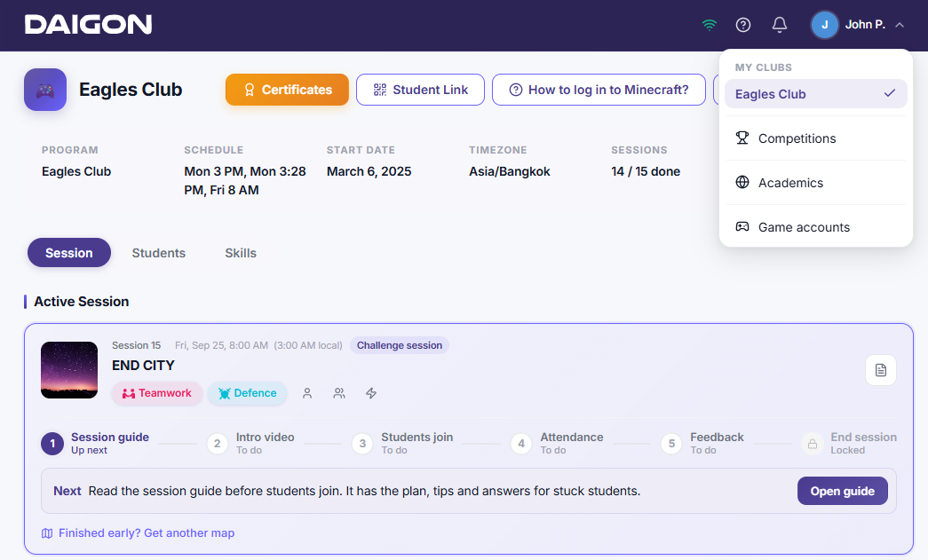Click the MY CLUBS menu header
The width and height of the screenshot is (928, 560).
[x=764, y=67]
